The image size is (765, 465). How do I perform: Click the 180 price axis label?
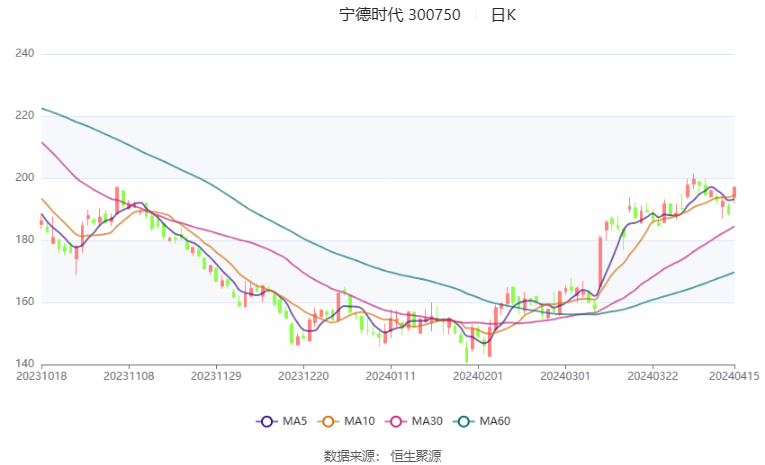(x=25, y=239)
